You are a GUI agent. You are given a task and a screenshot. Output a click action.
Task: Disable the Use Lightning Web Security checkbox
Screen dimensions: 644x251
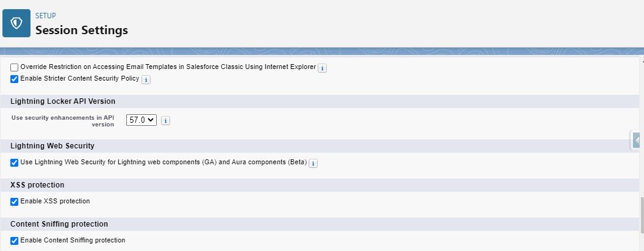15,162
